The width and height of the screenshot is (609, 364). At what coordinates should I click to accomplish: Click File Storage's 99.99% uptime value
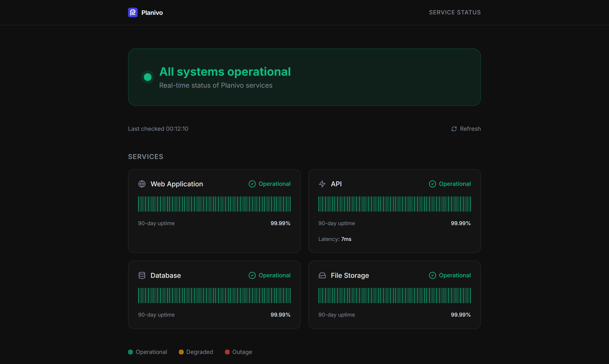coord(461,315)
